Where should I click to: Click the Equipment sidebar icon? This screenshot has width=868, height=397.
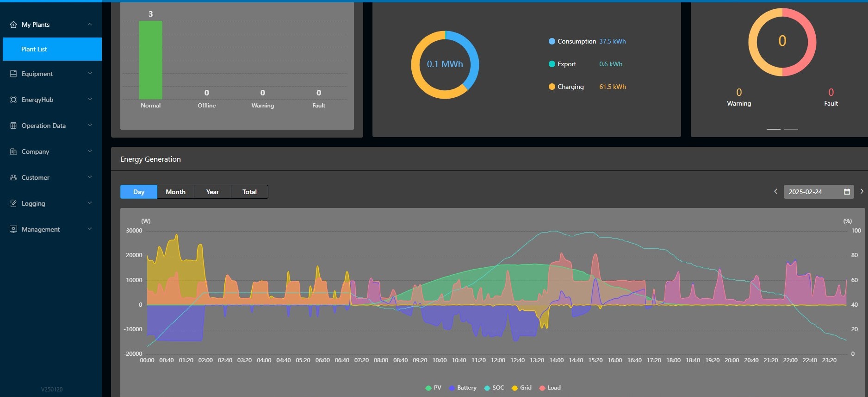point(13,74)
